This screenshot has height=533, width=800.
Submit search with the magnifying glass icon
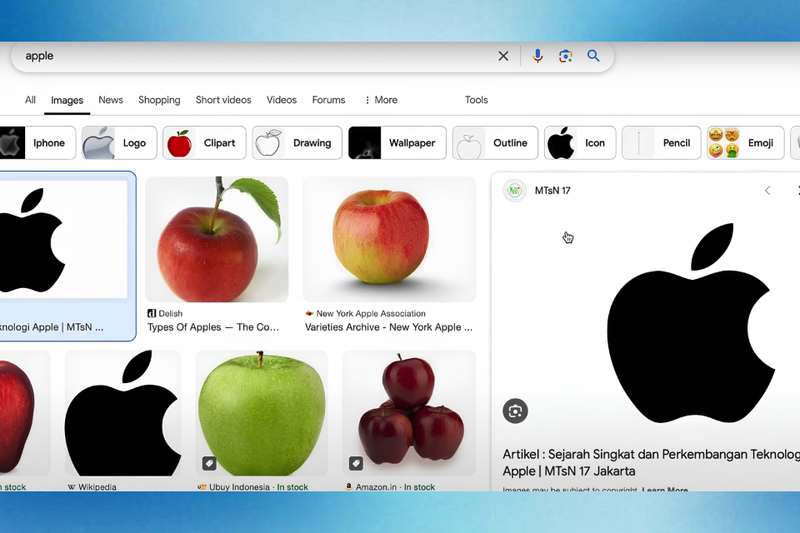click(x=593, y=56)
